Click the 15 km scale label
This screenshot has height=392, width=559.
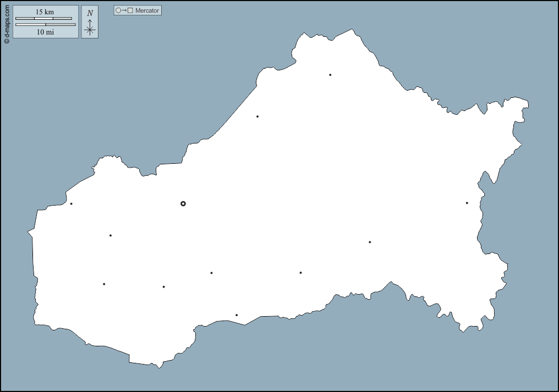[45, 12]
